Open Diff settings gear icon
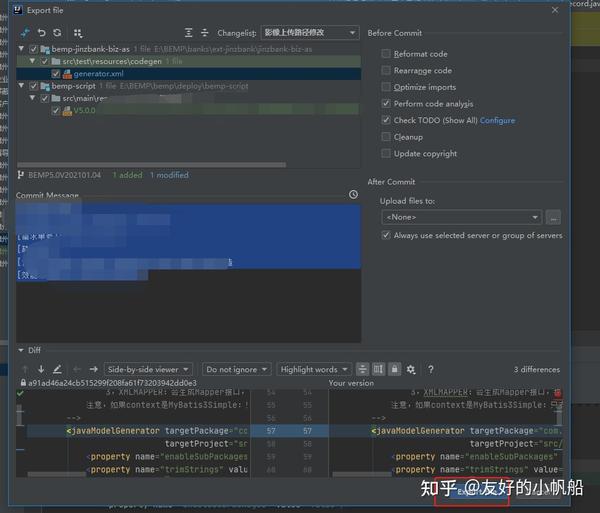 point(411,369)
